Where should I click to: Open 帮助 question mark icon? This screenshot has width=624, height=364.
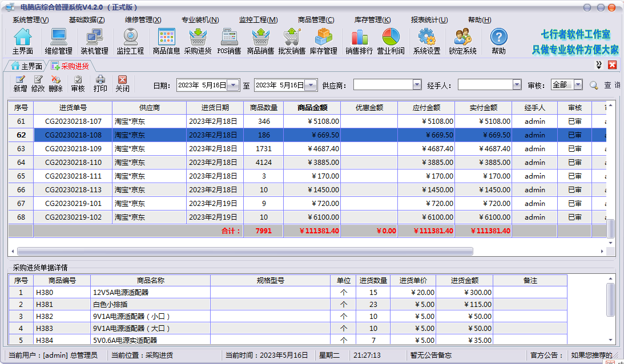click(498, 42)
